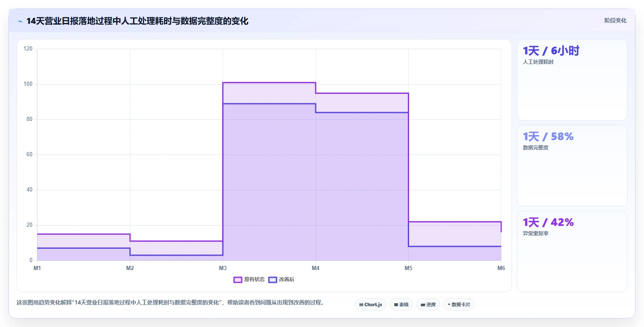Click the 阶段变化 label in header
This screenshot has width=644, height=327.
tap(615, 20)
